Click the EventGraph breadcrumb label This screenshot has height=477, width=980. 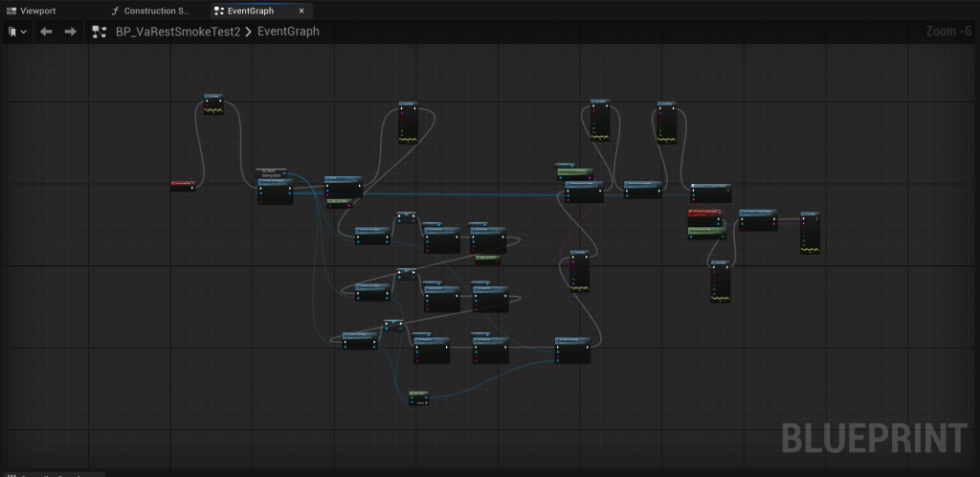pos(288,32)
